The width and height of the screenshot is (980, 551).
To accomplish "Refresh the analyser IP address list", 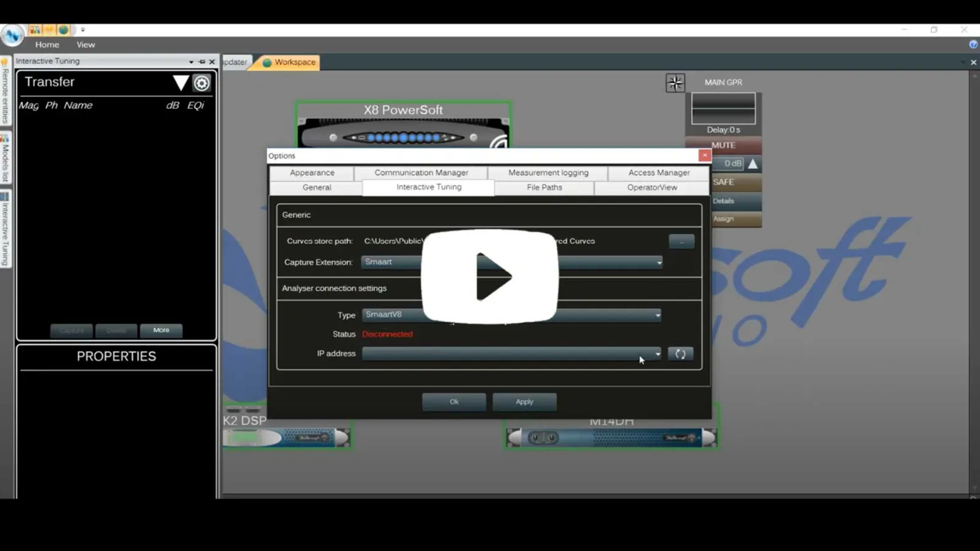I will 680,354.
